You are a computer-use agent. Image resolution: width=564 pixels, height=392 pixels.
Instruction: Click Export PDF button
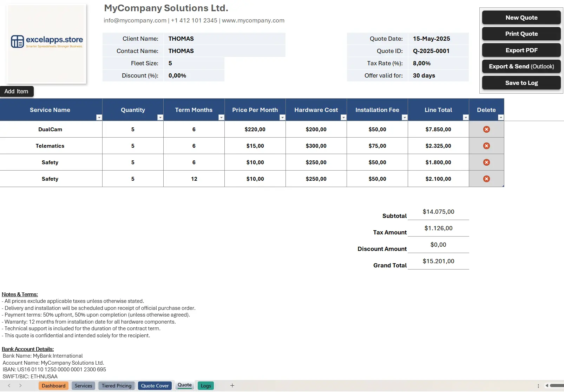[521, 50]
